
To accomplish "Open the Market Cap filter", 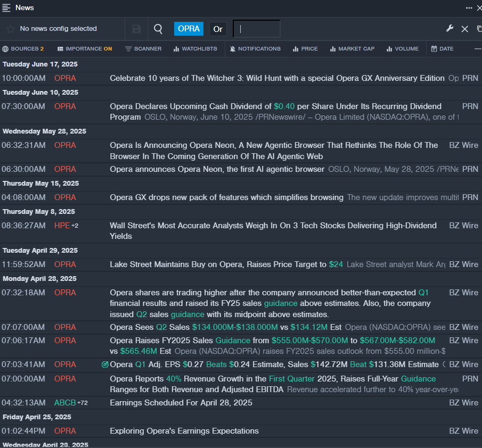I will [352, 49].
